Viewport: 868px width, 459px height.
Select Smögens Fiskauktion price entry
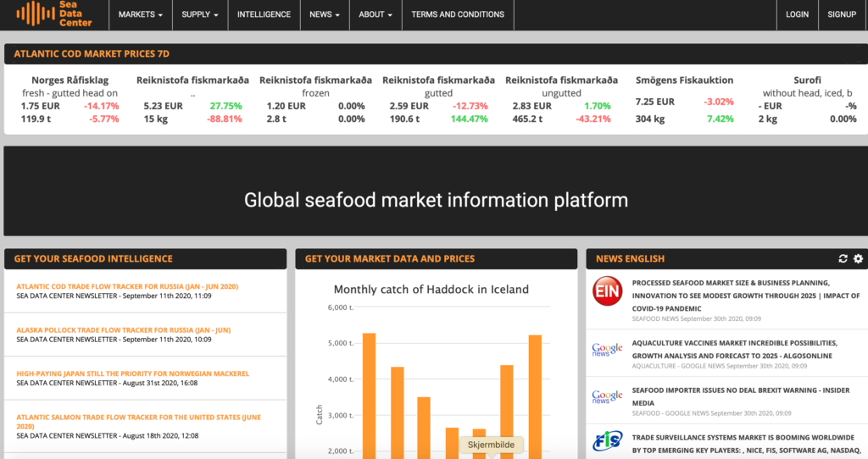click(x=684, y=100)
